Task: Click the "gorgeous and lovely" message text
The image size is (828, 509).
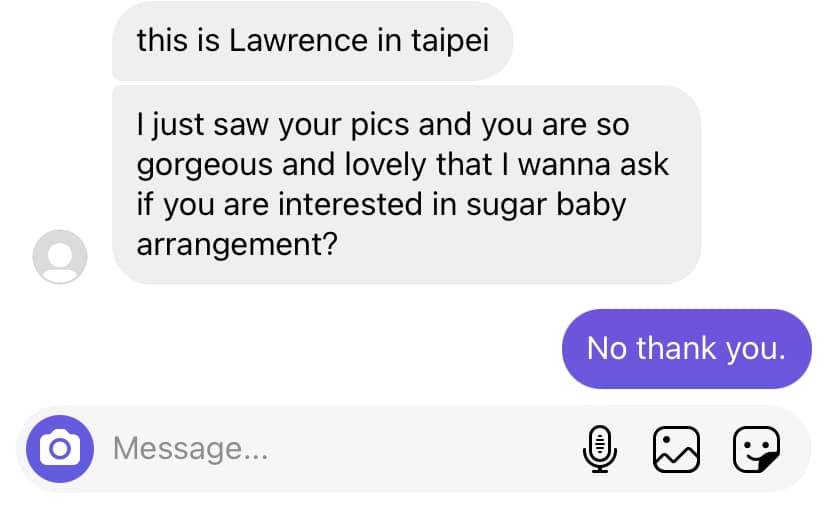Action: click(x=400, y=166)
